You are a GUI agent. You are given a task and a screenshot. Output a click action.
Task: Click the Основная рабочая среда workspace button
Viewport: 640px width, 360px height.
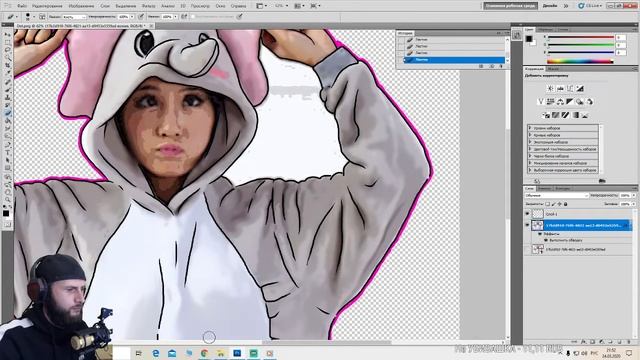click(511, 6)
